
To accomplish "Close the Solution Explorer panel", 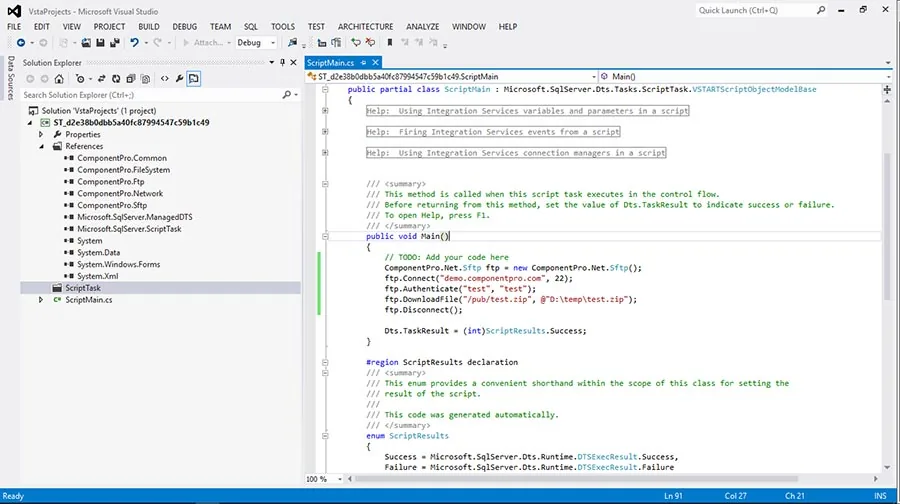I will 293,63.
